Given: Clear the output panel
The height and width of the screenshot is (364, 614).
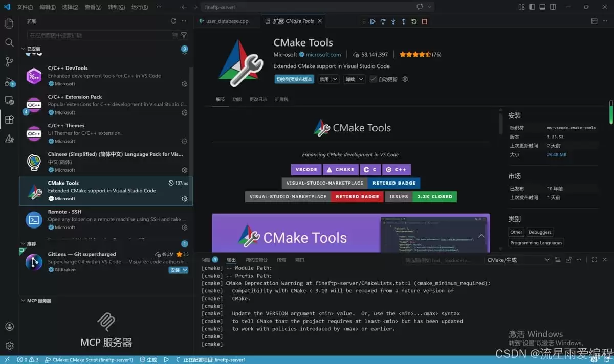Looking at the screenshot, I should pos(557,260).
